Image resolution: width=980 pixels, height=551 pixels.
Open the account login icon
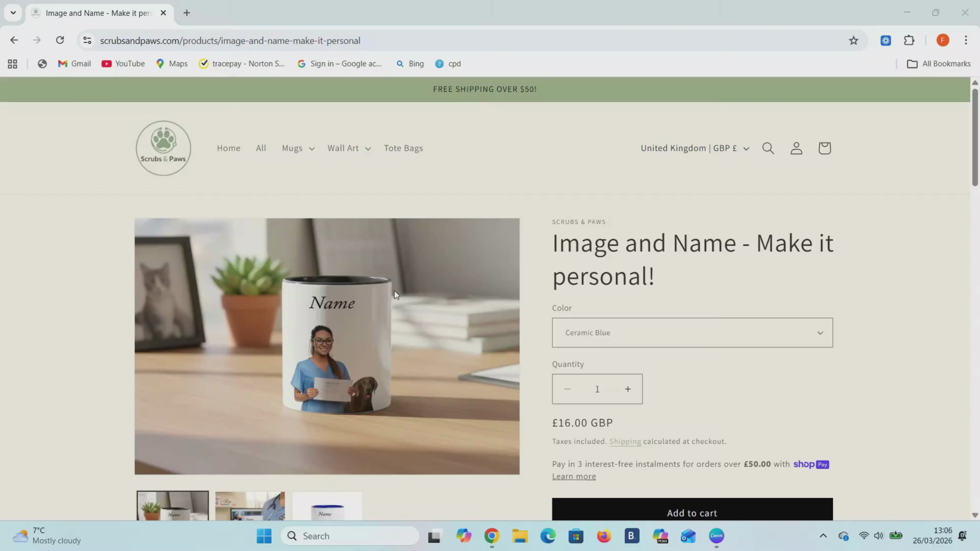pyautogui.click(x=796, y=148)
